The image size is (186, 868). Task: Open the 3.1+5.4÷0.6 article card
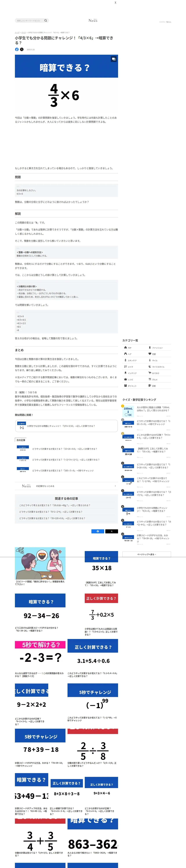[93, 658]
